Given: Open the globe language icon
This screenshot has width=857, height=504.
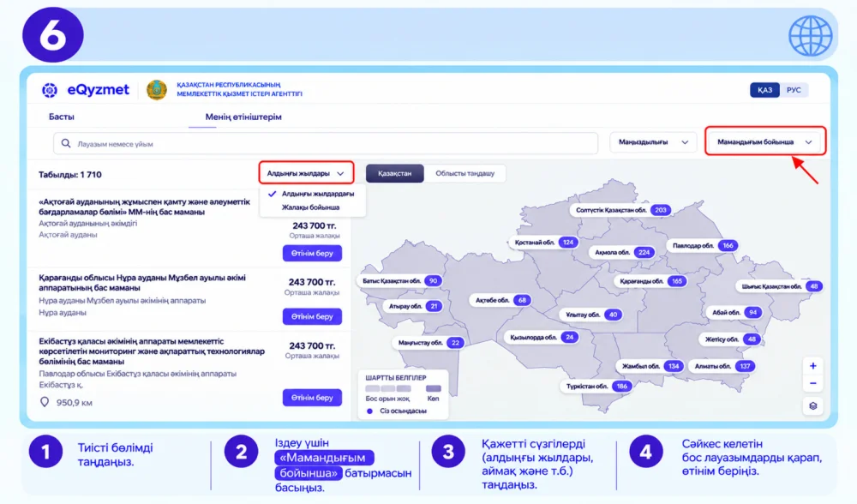Looking at the screenshot, I should pos(810,36).
